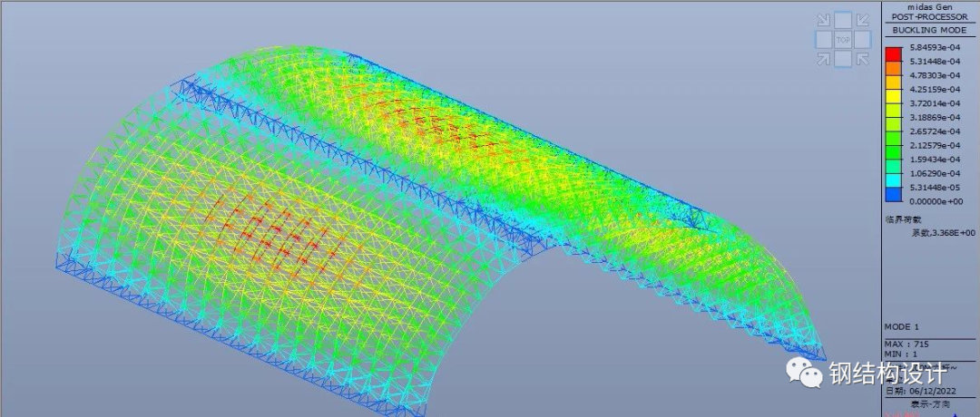
Task: Click the TOP face of the view cube
Action: (x=842, y=39)
